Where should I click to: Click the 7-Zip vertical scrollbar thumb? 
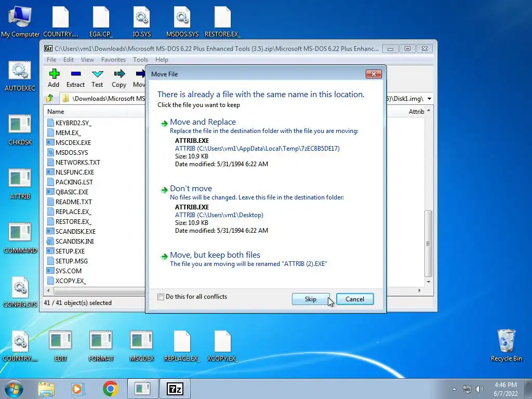click(429, 244)
